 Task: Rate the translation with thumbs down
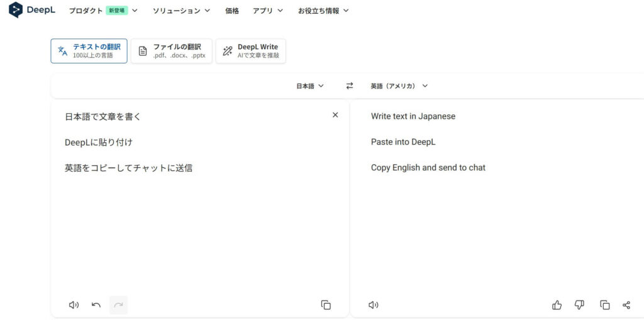pos(579,305)
